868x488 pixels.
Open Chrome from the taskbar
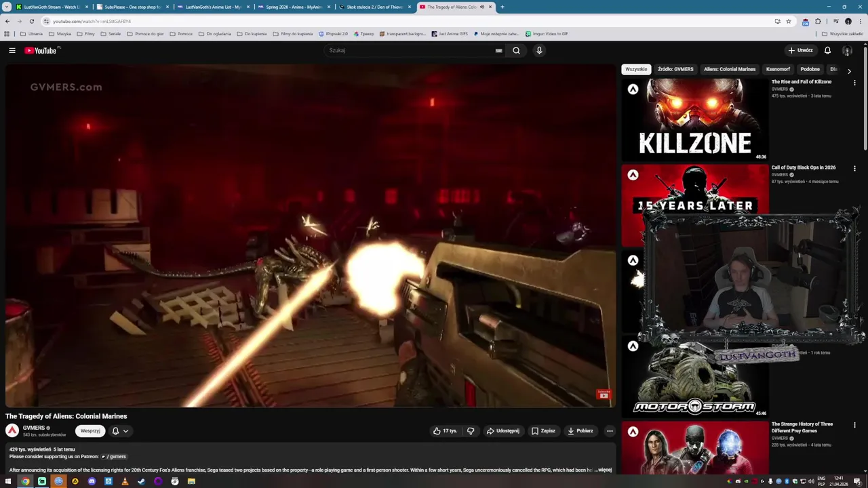(x=25, y=481)
